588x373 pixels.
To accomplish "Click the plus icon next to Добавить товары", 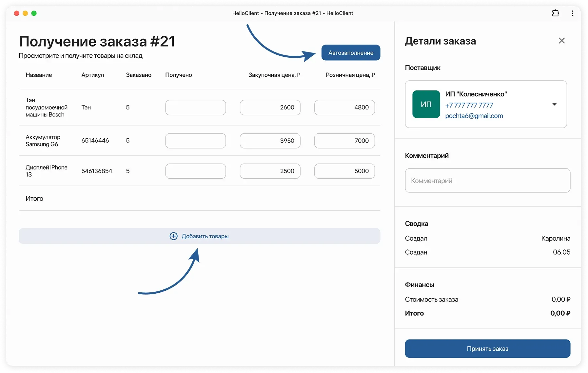I will tap(173, 236).
